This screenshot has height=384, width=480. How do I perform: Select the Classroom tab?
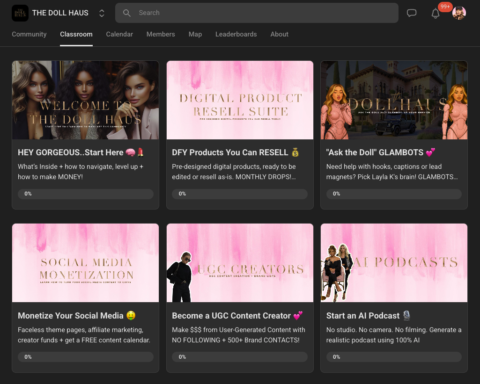pyautogui.click(x=76, y=34)
